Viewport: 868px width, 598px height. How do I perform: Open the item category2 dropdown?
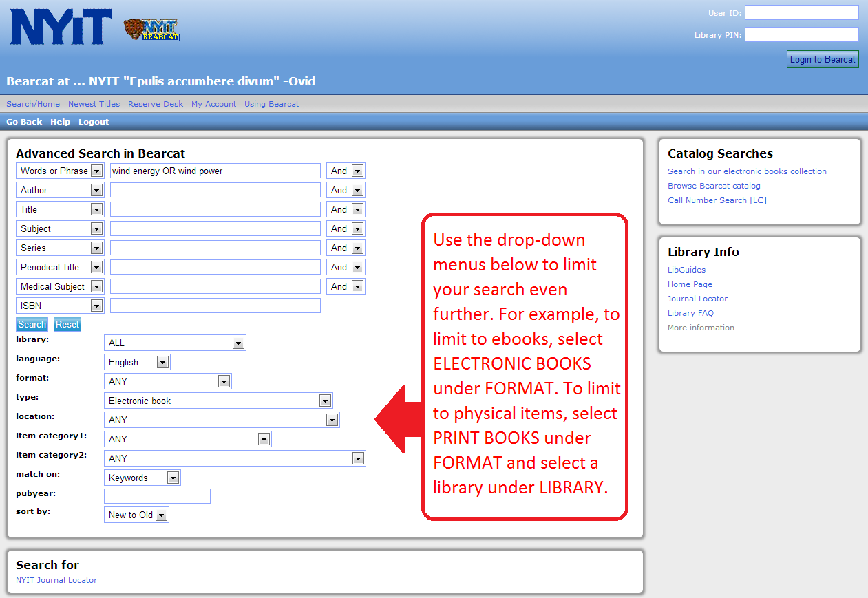pyautogui.click(x=235, y=458)
